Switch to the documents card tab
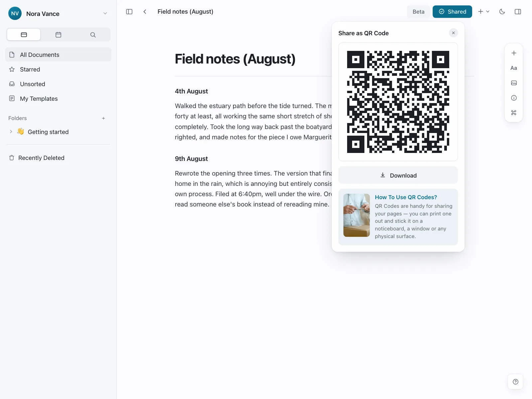Screen dimensions: 532x399 [24, 35]
